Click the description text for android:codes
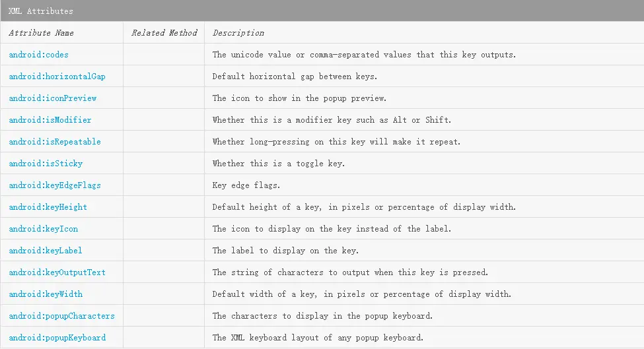The height and width of the screenshot is (349, 644). [x=364, y=55]
